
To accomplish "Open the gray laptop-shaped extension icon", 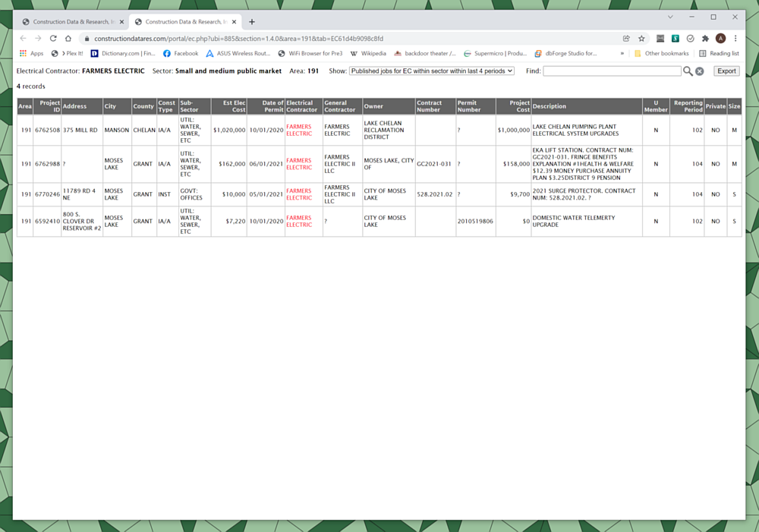I will click(x=660, y=38).
